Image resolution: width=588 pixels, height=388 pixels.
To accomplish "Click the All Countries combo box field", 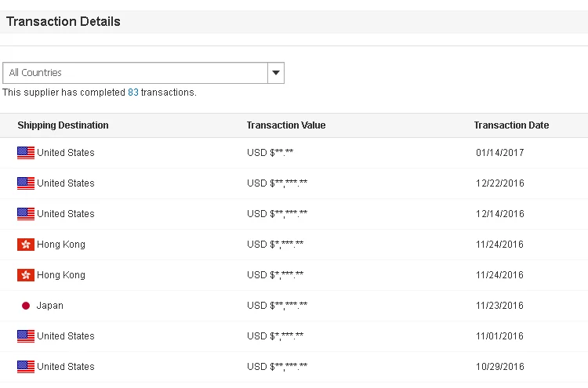I will 135,73.
